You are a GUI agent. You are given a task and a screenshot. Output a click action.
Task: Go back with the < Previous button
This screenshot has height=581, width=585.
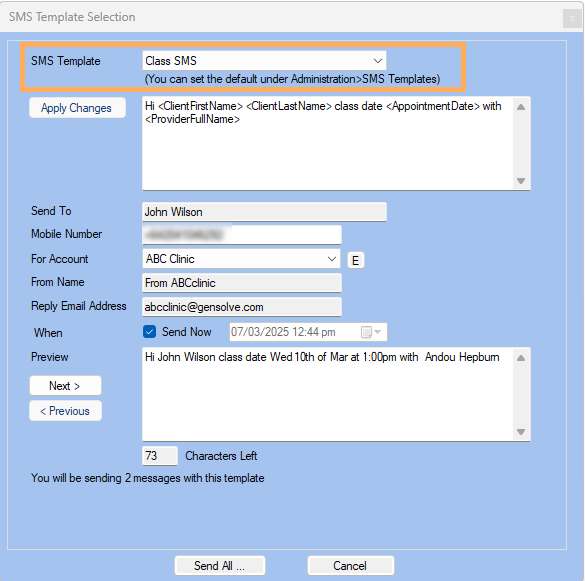(x=65, y=411)
